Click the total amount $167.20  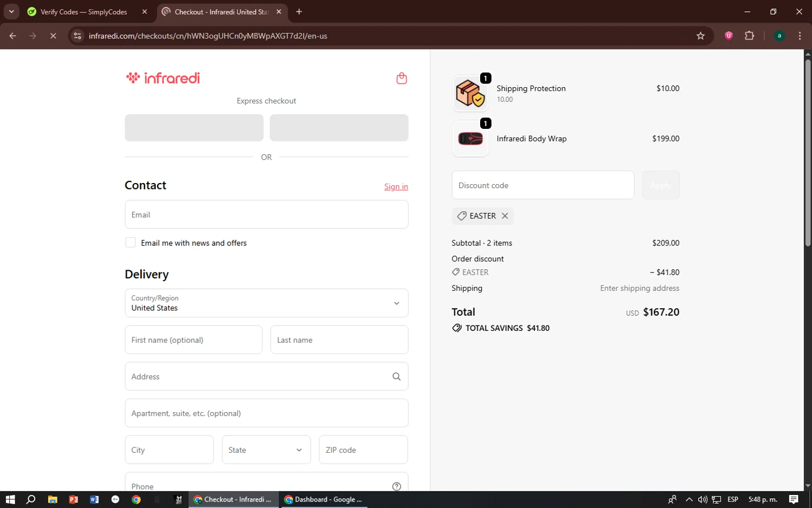point(661,312)
